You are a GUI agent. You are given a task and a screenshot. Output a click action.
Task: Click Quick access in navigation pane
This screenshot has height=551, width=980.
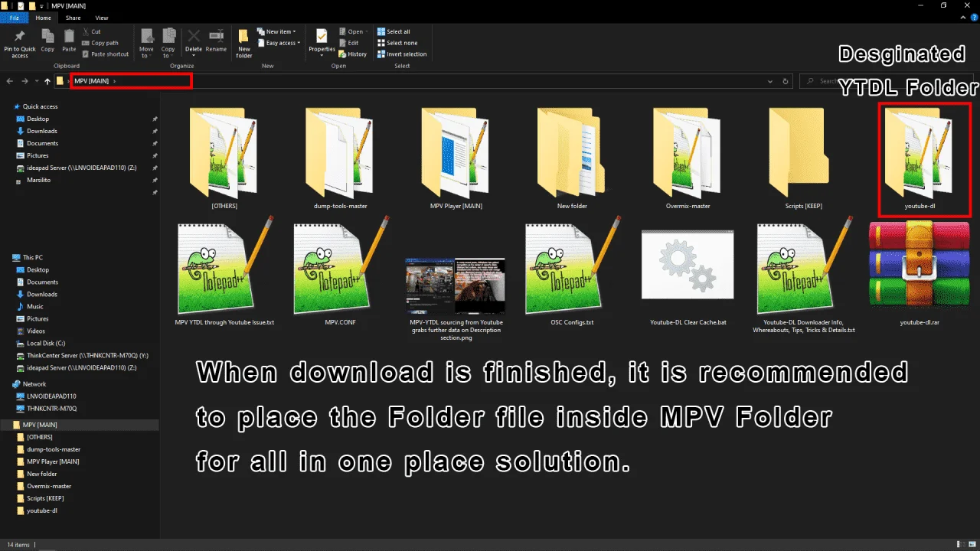click(x=40, y=106)
